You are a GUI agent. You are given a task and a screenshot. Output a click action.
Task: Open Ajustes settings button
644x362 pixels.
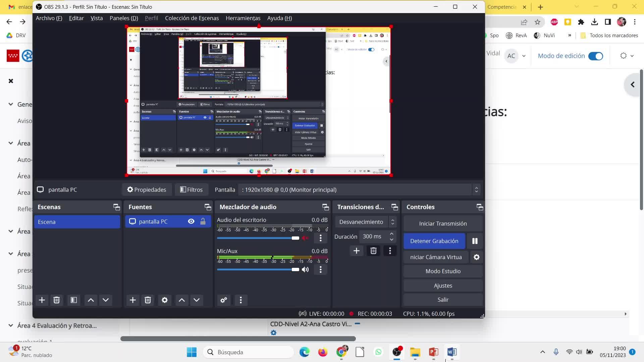tap(443, 286)
